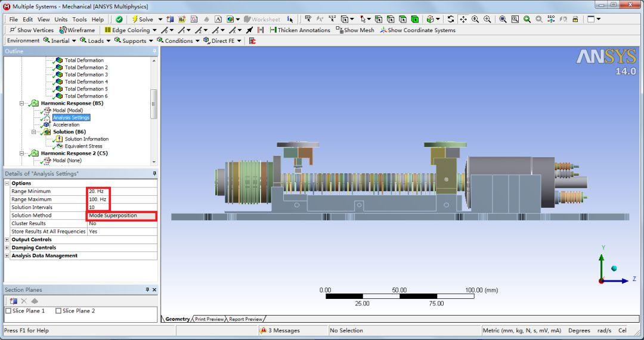The image size is (644, 340).
Task: Click the Annotation 'A' icon
Action: [x=218, y=19]
